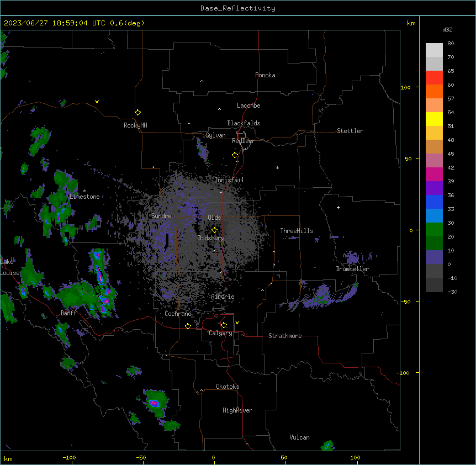Click the Cochrane town label
The width and height of the screenshot is (476, 465).
(x=178, y=314)
